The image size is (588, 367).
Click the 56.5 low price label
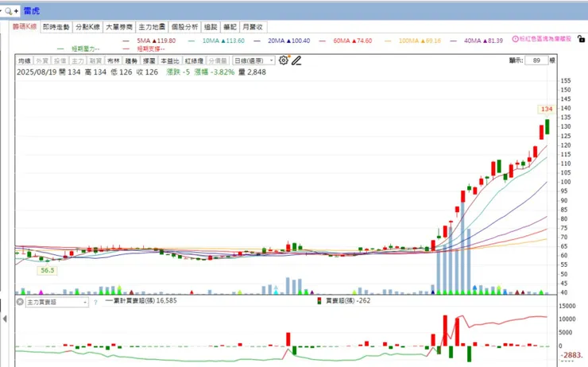(x=47, y=270)
